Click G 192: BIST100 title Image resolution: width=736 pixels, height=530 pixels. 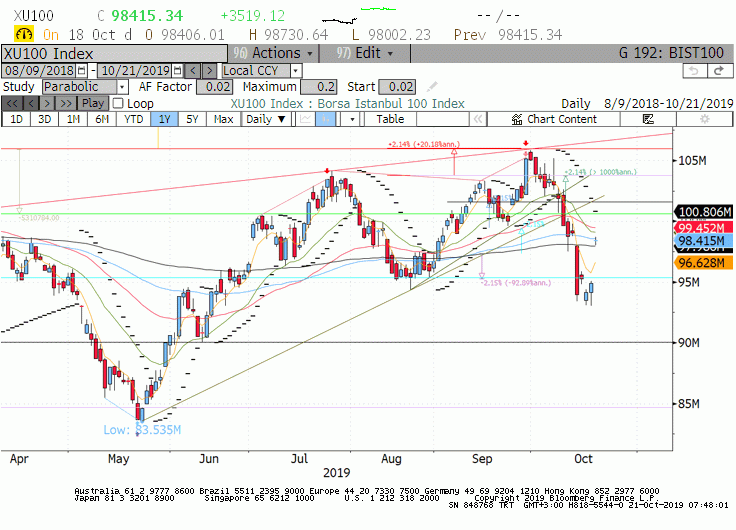[x=671, y=53]
